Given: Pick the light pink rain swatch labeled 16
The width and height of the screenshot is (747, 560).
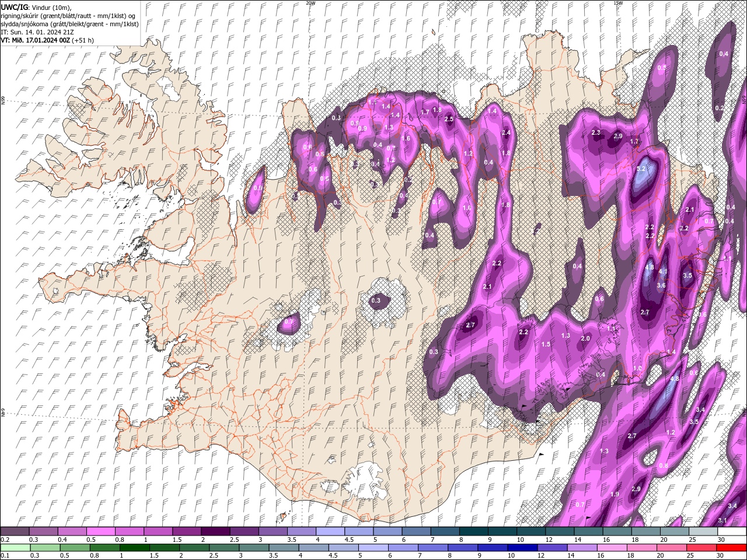Looking at the screenshot, I should [x=612, y=548].
